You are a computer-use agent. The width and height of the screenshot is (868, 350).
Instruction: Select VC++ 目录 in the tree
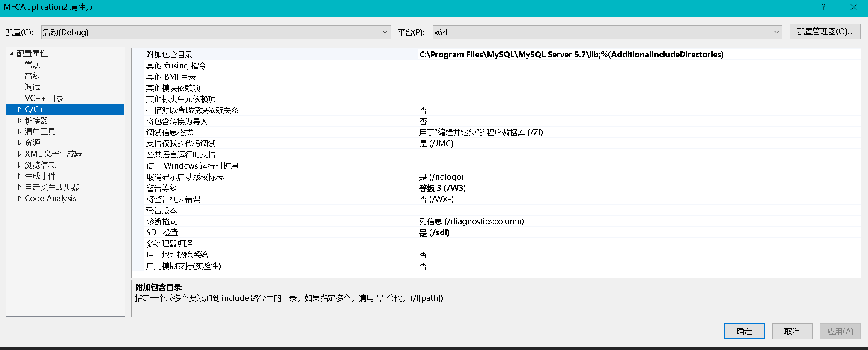pos(44,98)
